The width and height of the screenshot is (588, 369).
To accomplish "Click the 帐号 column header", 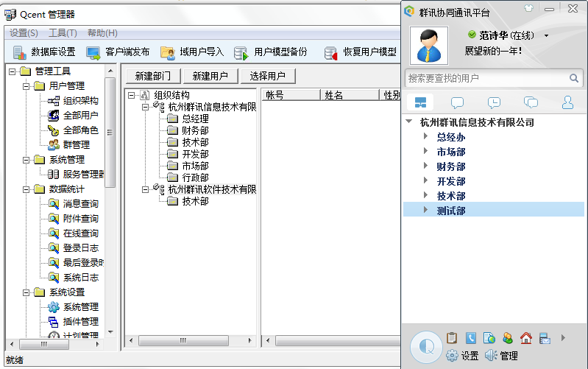I will pos(291,95).
